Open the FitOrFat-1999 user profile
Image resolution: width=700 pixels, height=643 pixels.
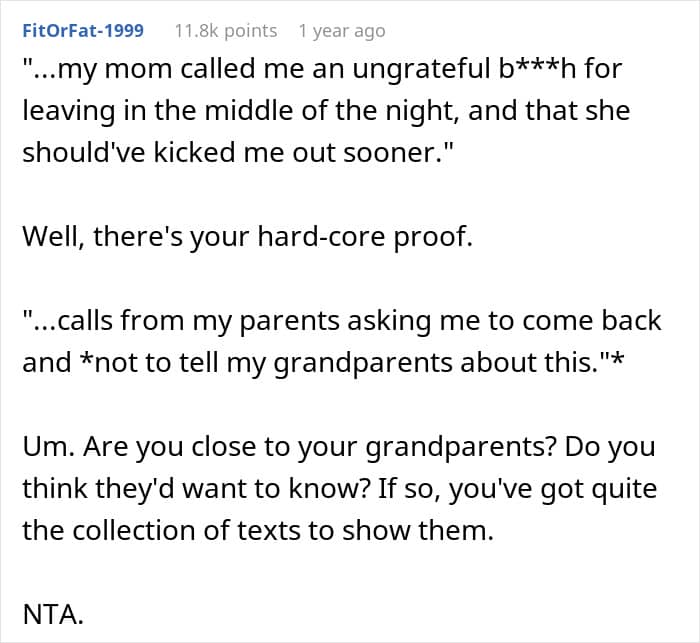point(83,31)
